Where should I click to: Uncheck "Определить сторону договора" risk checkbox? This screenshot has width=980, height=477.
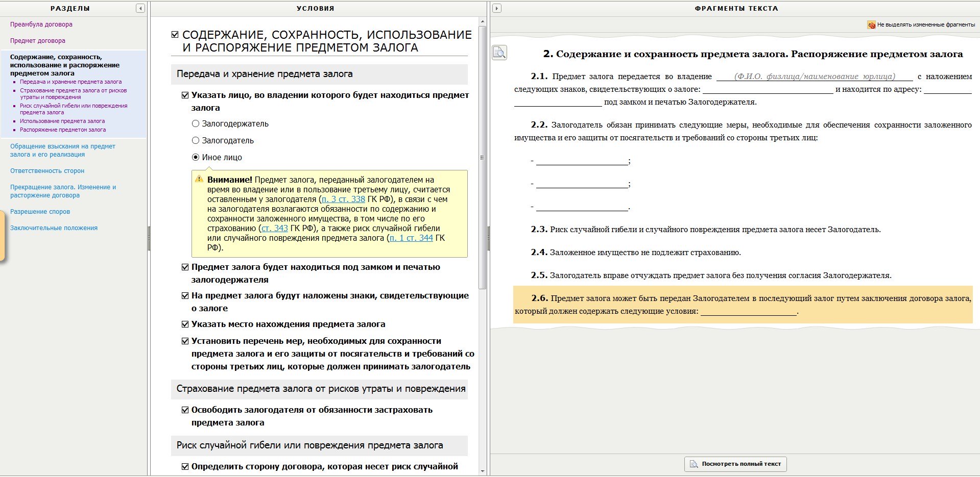(185, 466)
